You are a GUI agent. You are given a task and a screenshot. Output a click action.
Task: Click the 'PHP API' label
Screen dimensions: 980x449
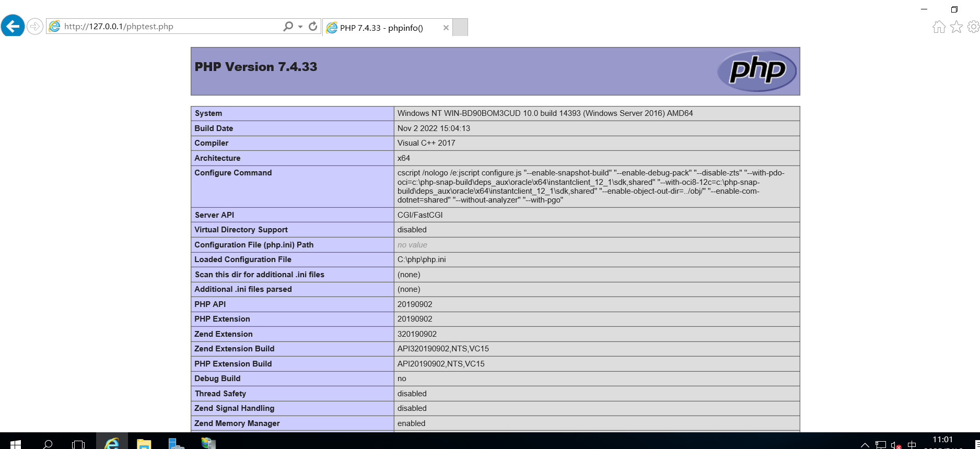(x=210, y=304)
